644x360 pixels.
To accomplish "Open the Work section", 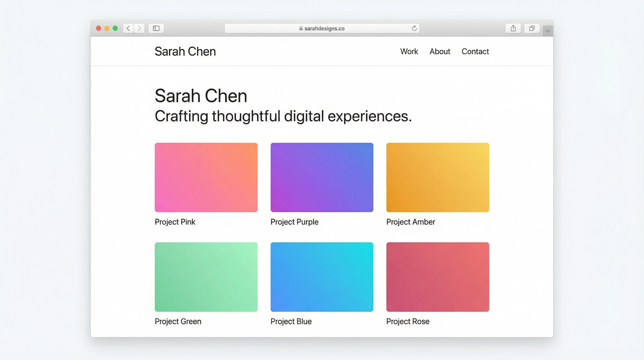I will coord(409,51).
